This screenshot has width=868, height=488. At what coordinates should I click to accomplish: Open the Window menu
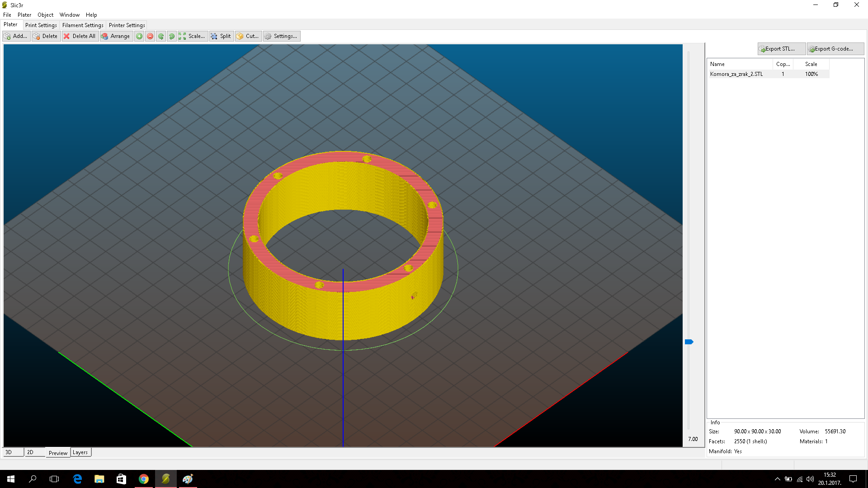click(x=70, y=15)
